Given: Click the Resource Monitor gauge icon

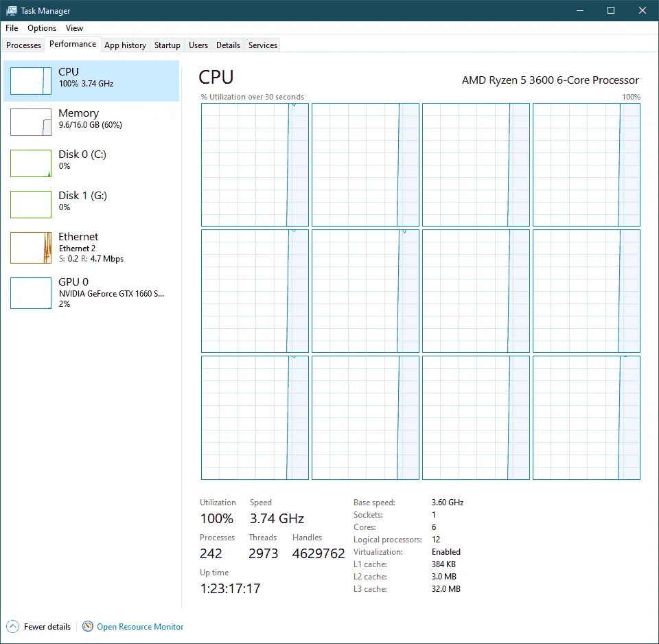Looking at the screenshot, I should click(87, 626).
